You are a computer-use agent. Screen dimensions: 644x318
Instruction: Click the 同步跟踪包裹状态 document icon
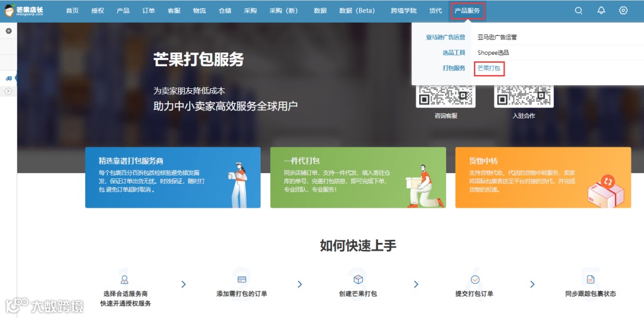click(x=590, y=279)
